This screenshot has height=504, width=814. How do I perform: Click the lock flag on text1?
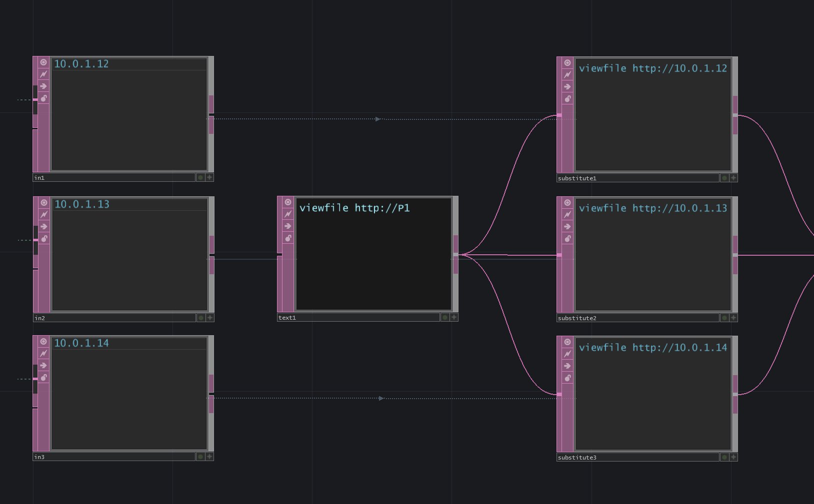tap(288, 238)
